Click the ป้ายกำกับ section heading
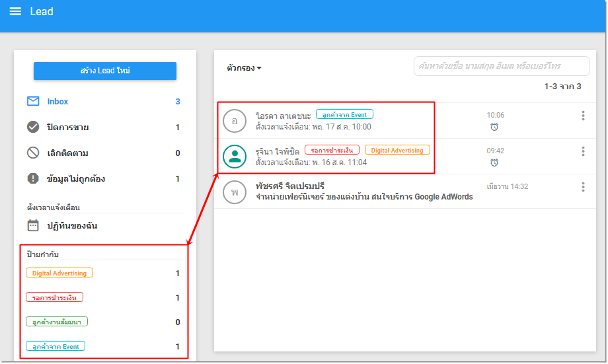Viewport: 608px width, 364px height. coord(43,254)
